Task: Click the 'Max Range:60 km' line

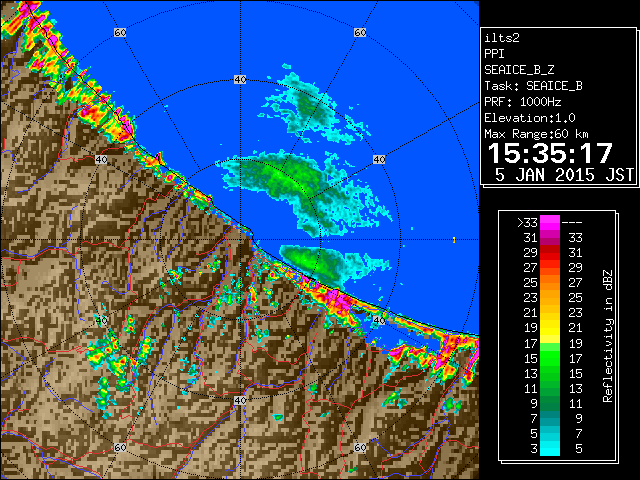Action: [536, 134]
